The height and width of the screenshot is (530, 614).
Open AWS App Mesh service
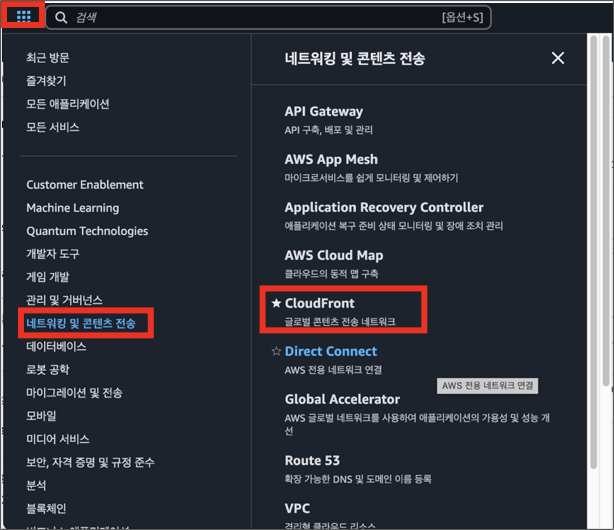pyautogui.click(x=331, y=159)
